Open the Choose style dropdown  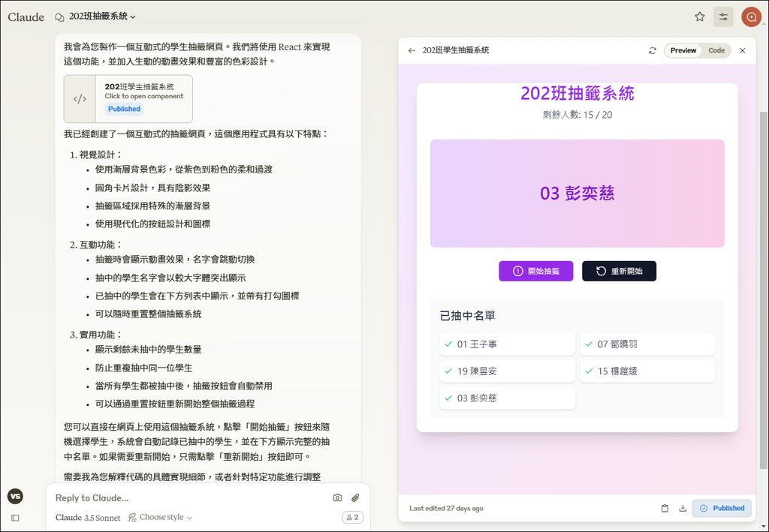click(161, 517)
